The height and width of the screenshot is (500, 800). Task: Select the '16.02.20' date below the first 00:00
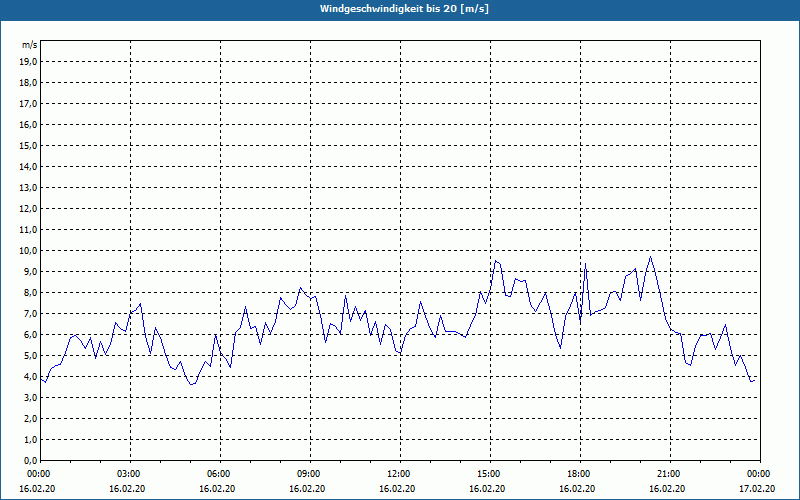click(x=37, y=488)
